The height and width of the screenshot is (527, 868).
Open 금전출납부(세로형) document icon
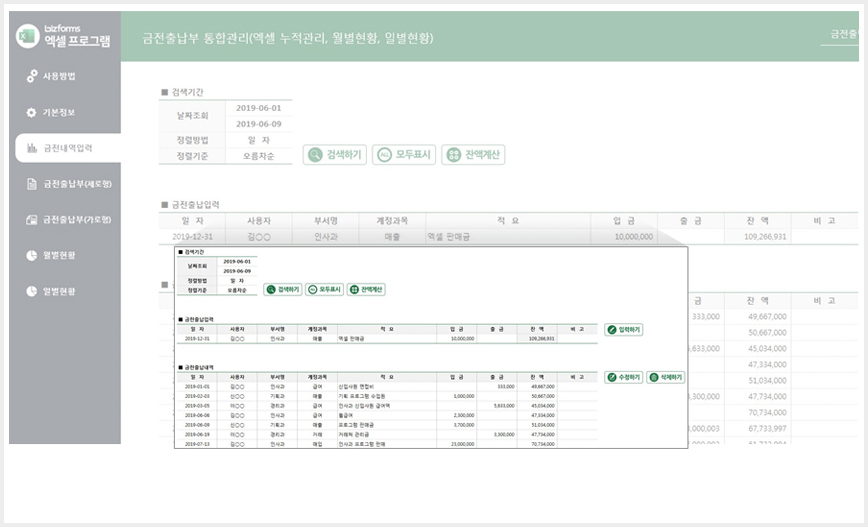point(32,184)
